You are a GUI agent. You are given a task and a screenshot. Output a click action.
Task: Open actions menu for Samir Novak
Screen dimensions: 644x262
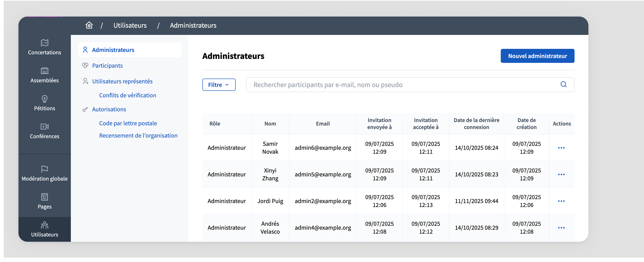point(561,148)
